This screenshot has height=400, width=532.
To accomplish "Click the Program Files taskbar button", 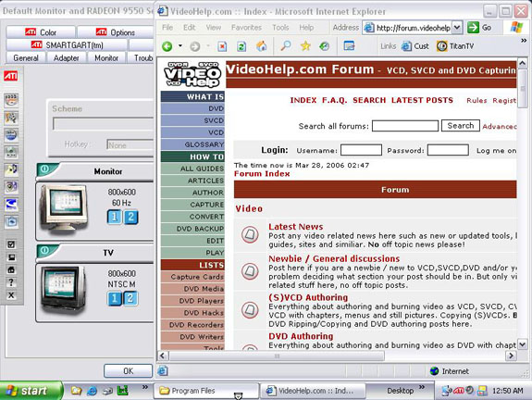I will [x=206, y=391].
